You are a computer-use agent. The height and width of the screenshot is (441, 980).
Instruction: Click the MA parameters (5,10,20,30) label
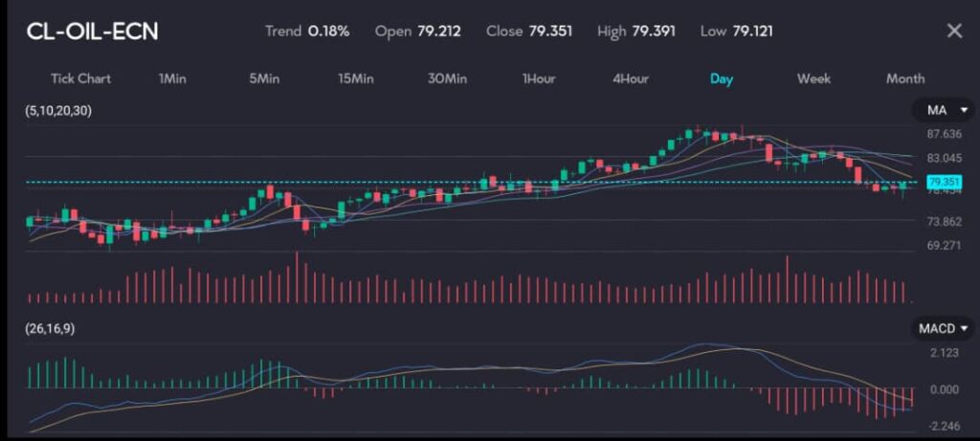[x=58, y=111]
